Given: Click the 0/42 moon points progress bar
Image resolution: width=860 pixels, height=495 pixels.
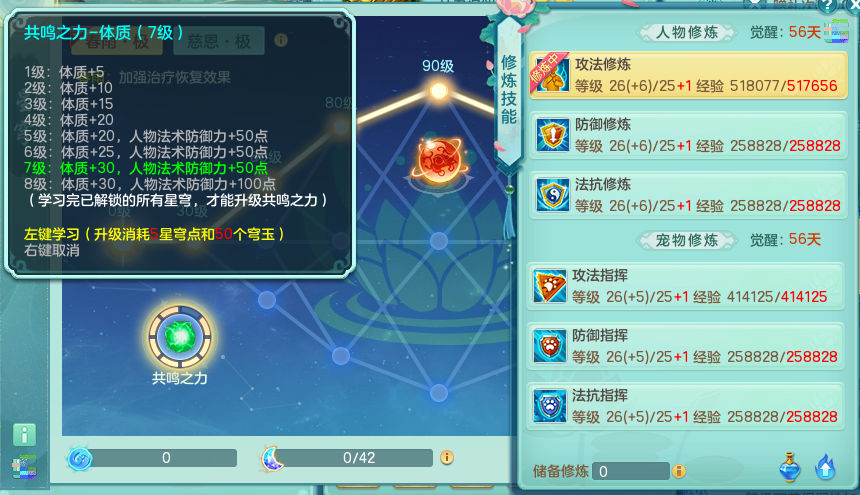Looking at the screenshot, I should (x=359, y=458).
